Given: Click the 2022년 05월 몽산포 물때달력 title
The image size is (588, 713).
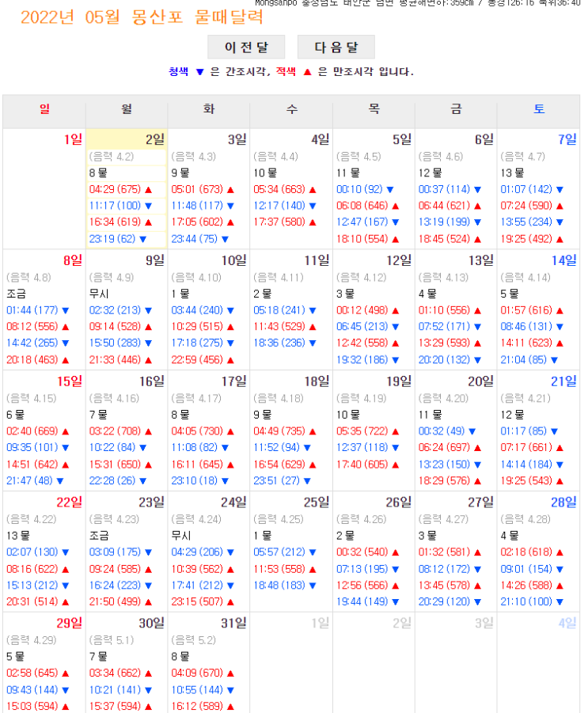Looking at the screenshot, I should 142,17.
